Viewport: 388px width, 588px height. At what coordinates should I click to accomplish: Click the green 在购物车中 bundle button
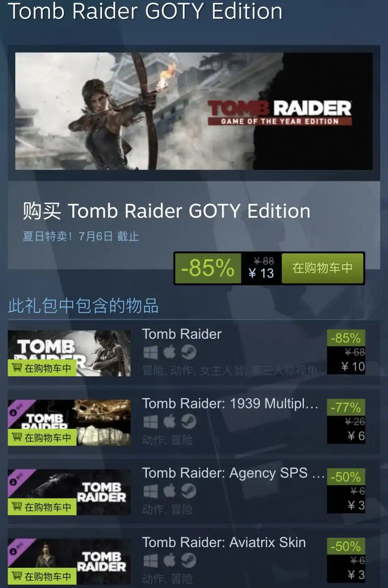tap(323, 268)
